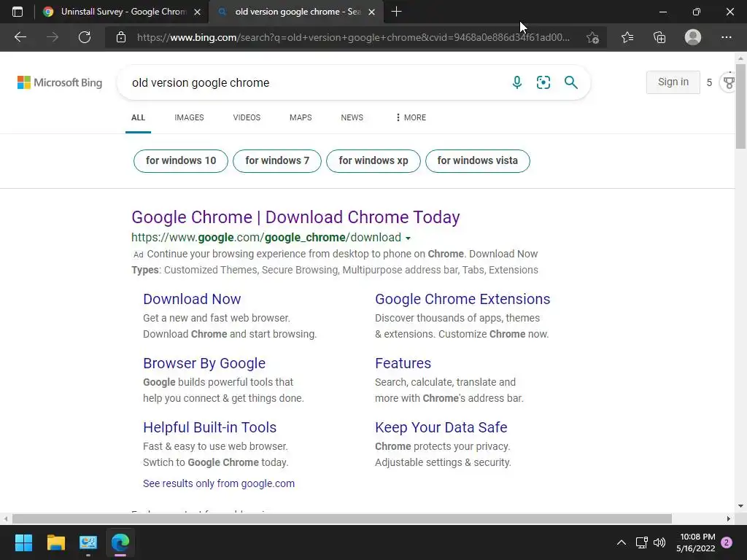Open the browser profile avatar

[x=693, y=37]
